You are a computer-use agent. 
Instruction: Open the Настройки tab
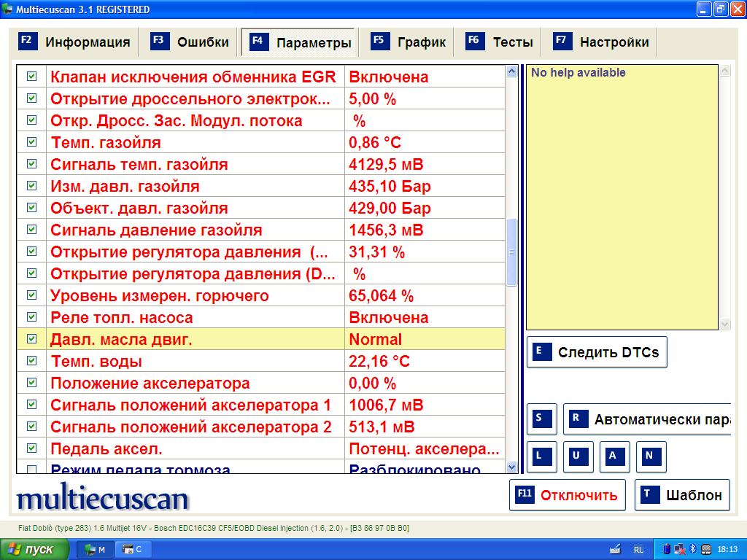click(x=602, y=42)
